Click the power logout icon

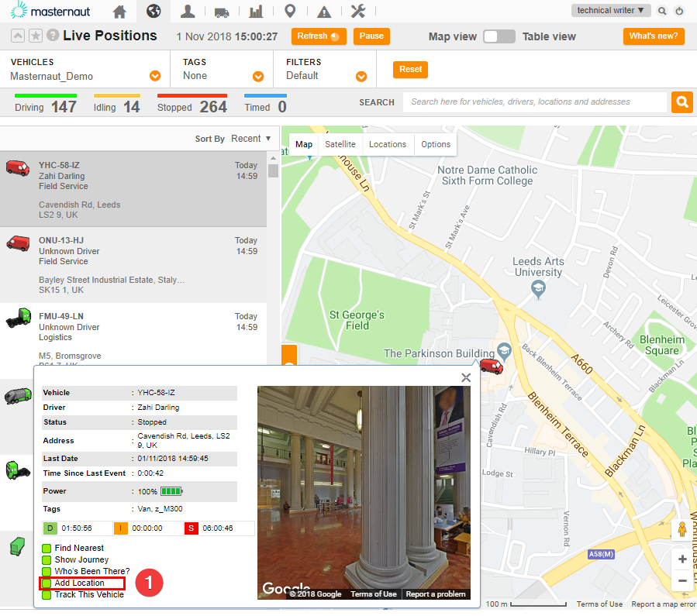(x=679, y=11)
